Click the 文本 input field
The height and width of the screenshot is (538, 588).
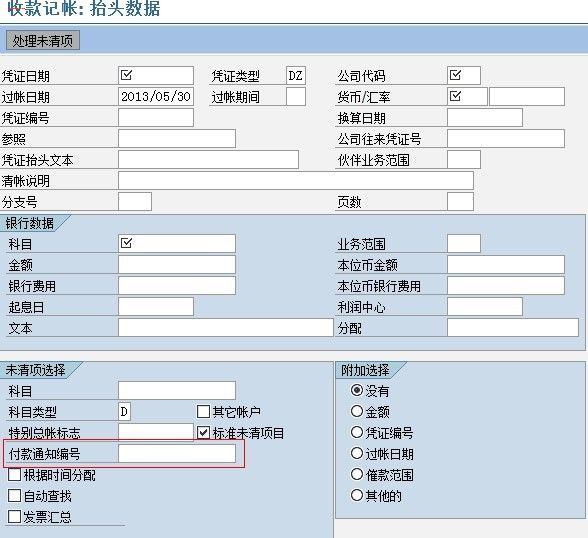coord(226,327)
